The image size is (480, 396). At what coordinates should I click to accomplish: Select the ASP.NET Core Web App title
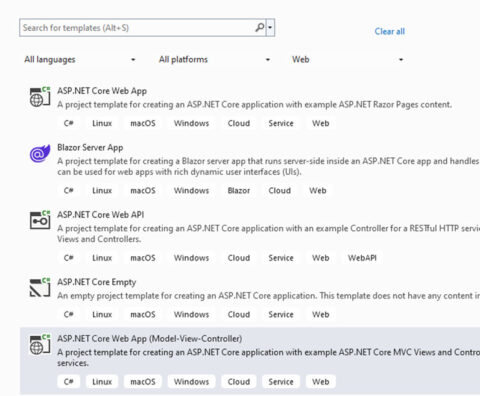(x=102, y=91)
